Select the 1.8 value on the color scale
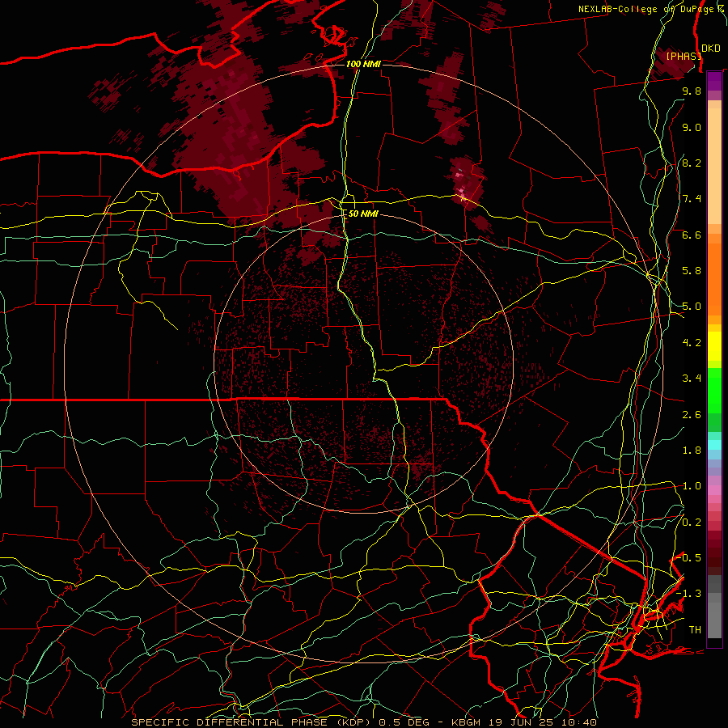The width and height of the screenshot is (728, 728). pos(692,451)
